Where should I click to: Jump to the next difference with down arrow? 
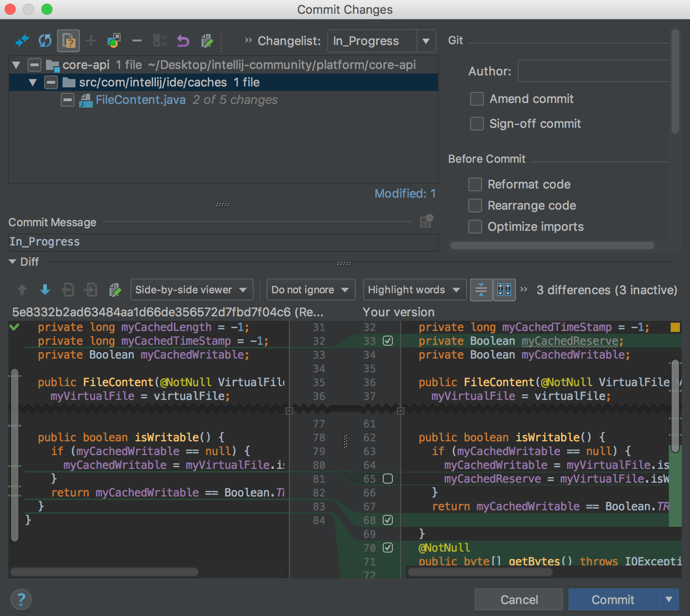pyautogui.click(x=45, y=290)
